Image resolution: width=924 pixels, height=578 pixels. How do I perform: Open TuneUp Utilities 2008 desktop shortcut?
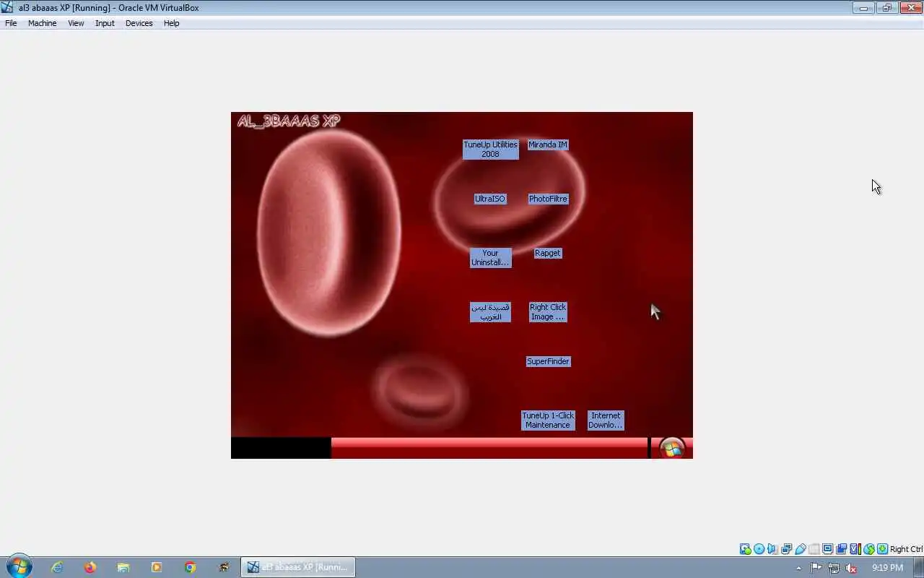tap(490, 149)
